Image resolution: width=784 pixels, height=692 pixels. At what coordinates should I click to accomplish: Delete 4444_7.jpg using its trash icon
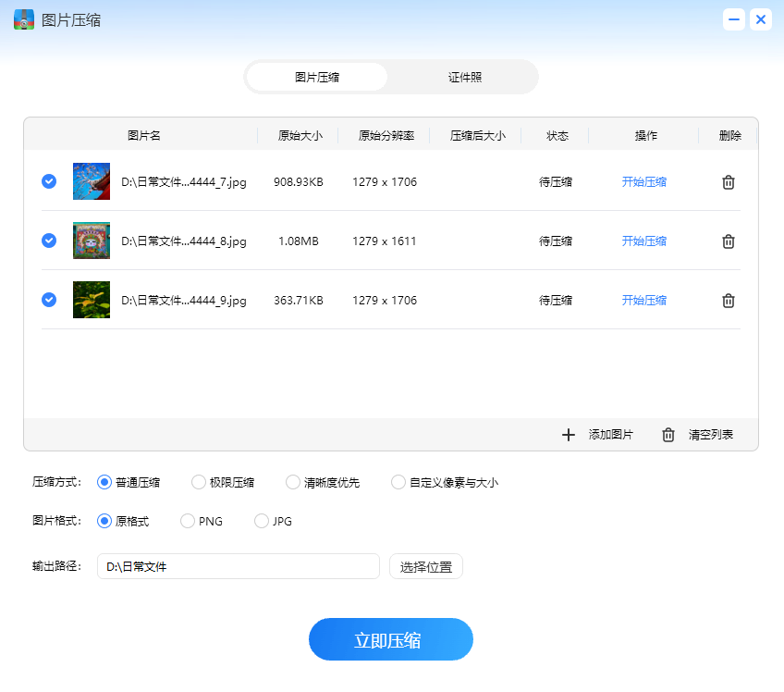[728, 181]
